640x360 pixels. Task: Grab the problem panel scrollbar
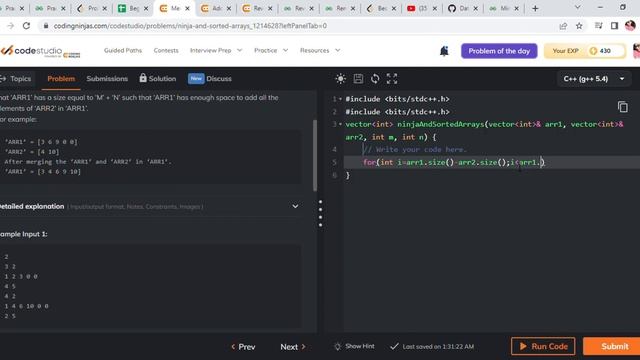pos(315,156)
